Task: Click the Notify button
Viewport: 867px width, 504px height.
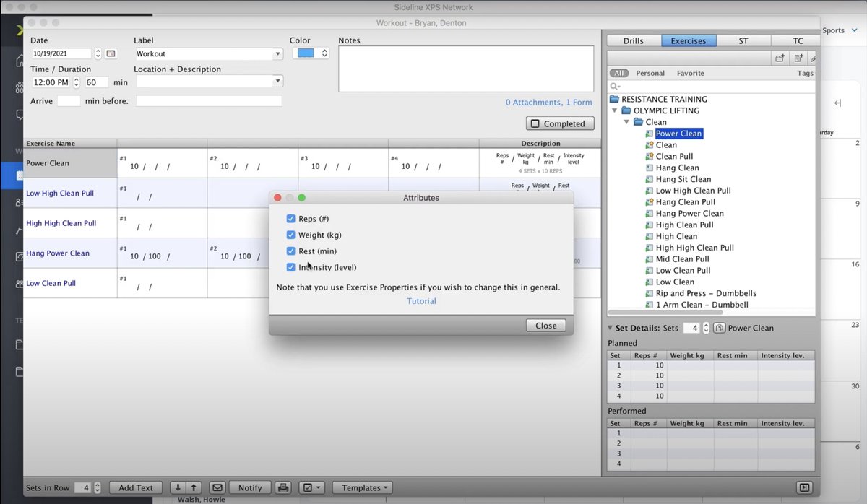Action: (250, 487)
